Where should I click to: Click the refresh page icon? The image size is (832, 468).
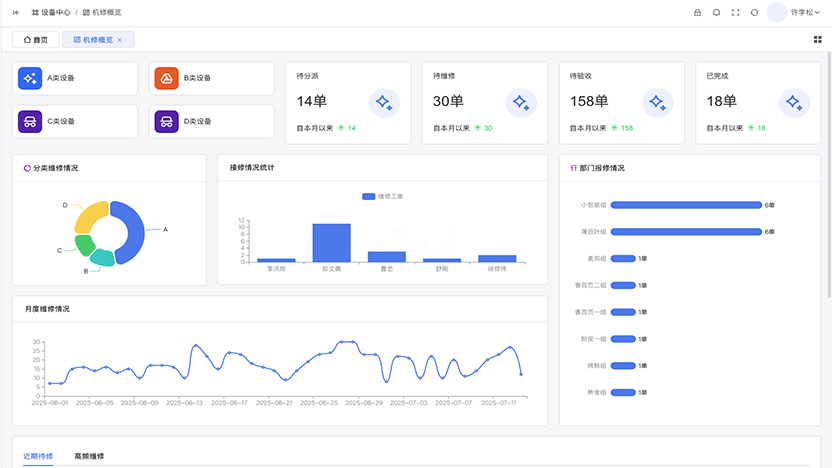click(x=754, y=12)
